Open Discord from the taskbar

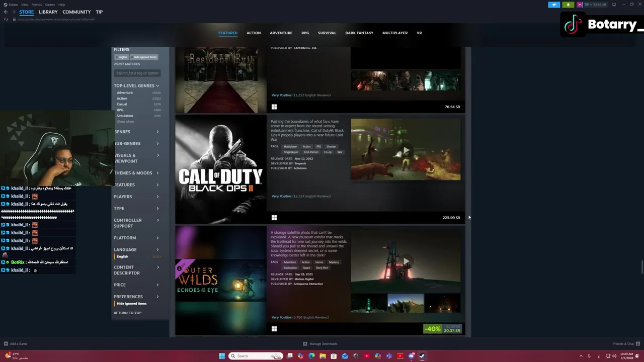click(x=411, y=356)
